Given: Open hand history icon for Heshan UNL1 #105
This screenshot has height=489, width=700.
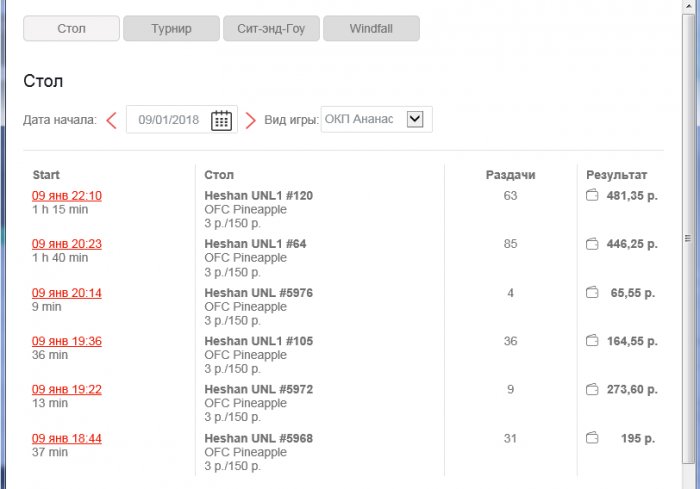Looking at the screenshot, I should [591, 341].
